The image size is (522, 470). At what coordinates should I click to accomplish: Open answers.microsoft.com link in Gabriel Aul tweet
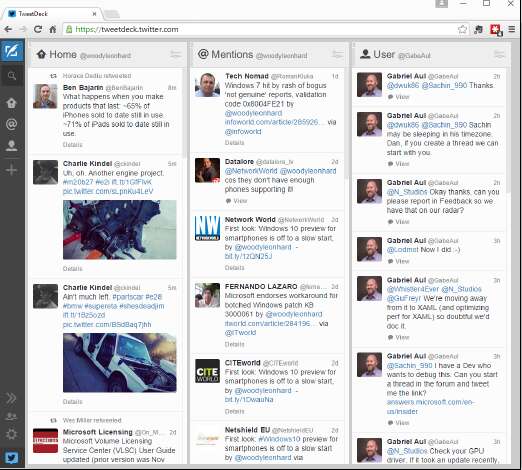point(430,407)
